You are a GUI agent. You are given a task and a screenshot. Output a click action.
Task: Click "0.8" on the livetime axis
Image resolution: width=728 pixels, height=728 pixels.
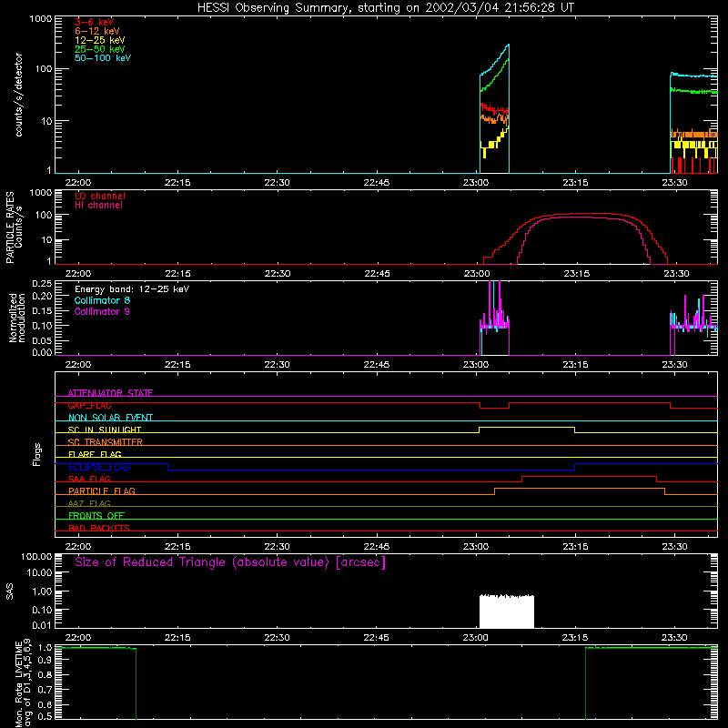click(x=45, y=675)
